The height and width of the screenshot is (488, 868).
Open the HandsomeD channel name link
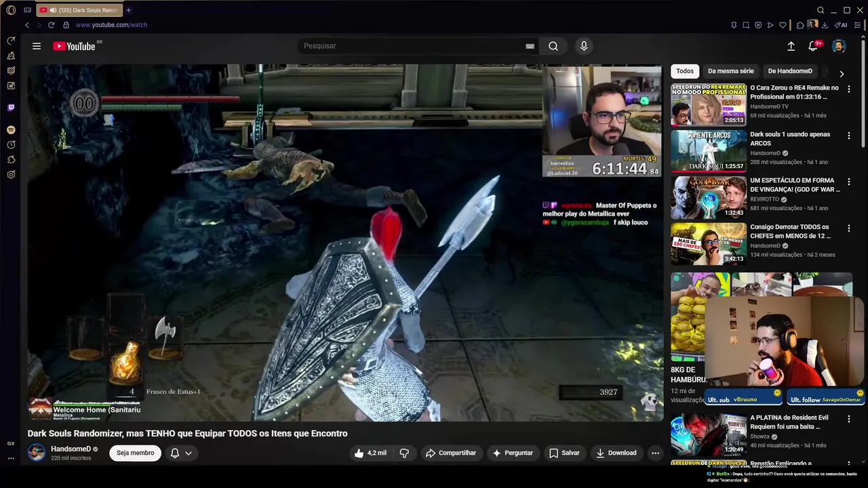(71, 449)
